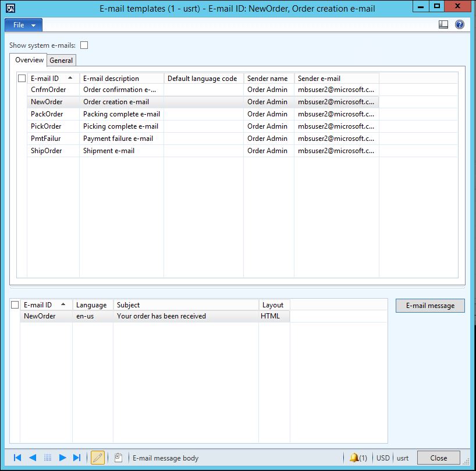Screen dimensions: 476x471
Task: Click previous record arrow in status bar
Action: point(33,458)
